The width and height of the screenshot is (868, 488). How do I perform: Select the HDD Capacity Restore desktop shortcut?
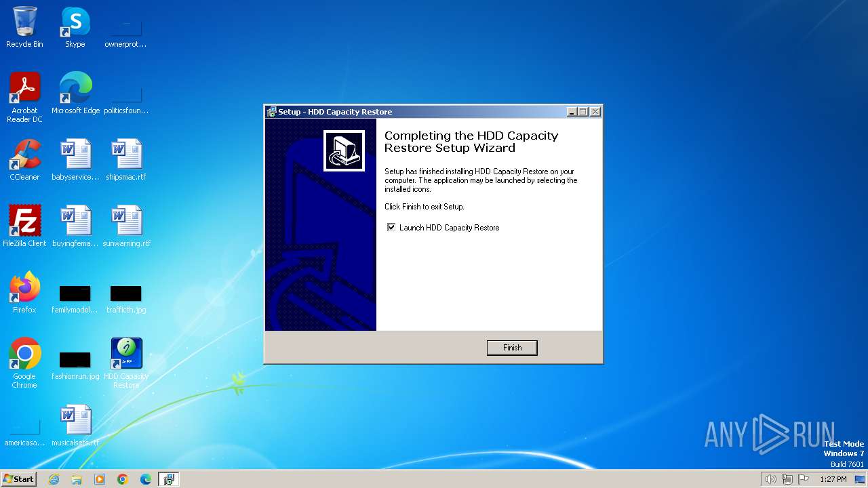126,363
